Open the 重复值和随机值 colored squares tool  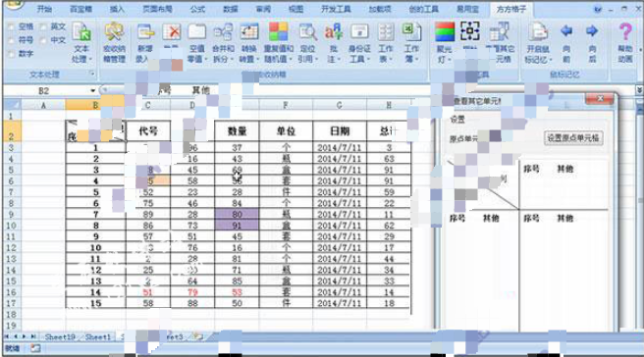[x=279, y=43]
